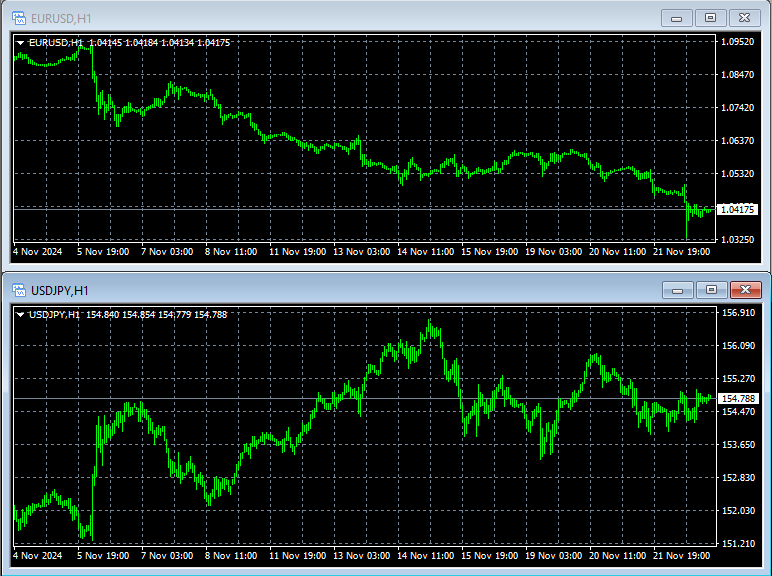Click USDJPY time label 7 Nov 03:00
This screenshot has height=576, width=772.
point(167,556)
